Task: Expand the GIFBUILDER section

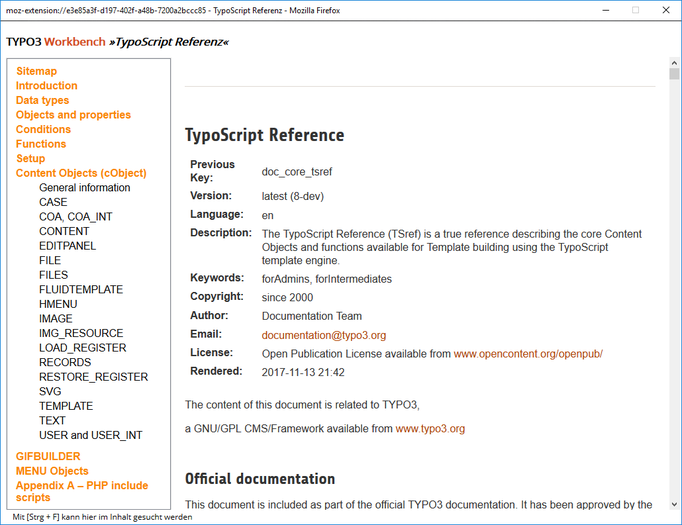Action: (x=48, y=456)
